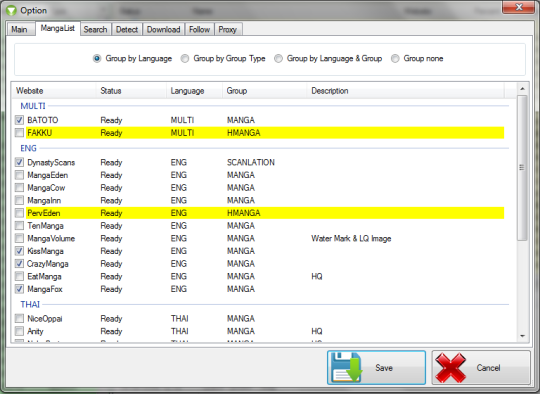Viewport: 540px width, 394px height.
Task: Enable the MangaInn checkbox
Action: [19, 200]
